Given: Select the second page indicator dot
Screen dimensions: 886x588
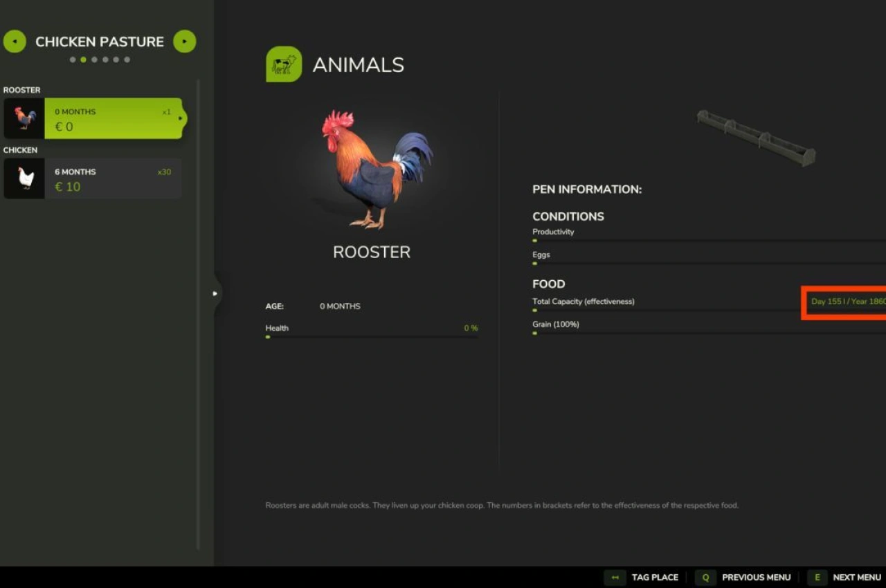Looking at the screenshot, I should pyautogui.click(x=84, y=59).
